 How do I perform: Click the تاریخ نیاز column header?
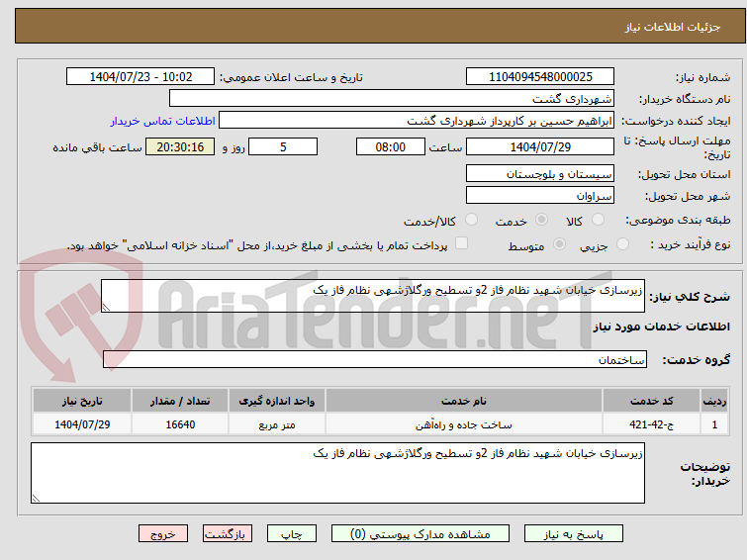tap(82, 401)
